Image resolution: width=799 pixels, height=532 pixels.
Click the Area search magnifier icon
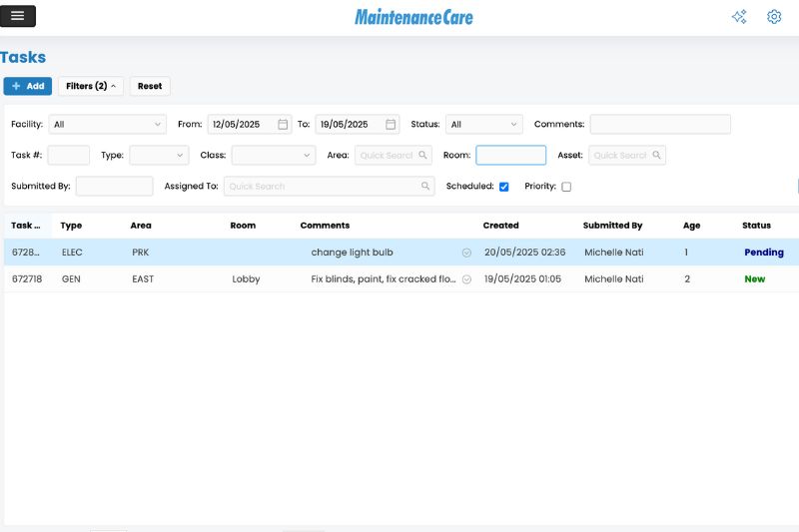(x=422, y=155)
